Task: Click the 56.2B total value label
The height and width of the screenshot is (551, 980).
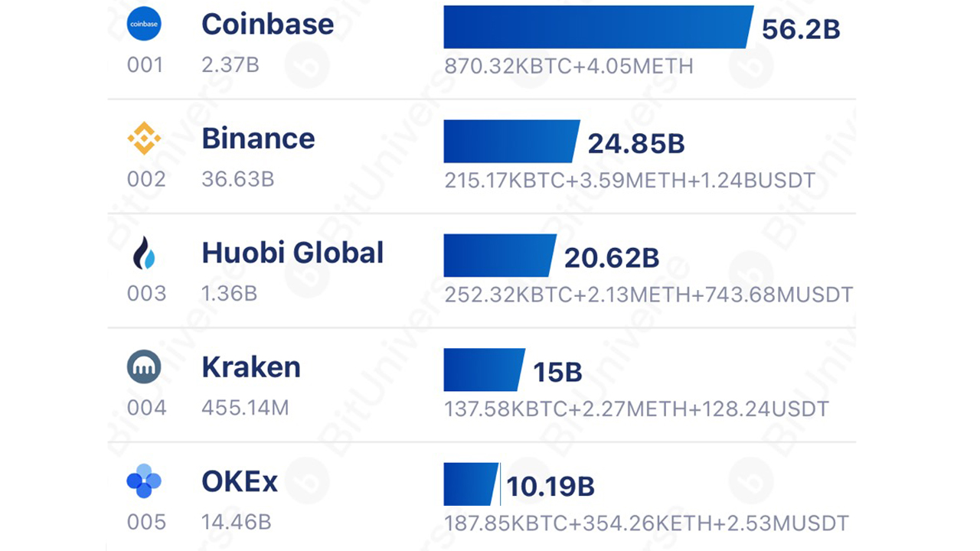Action: (x=801, y=29)
